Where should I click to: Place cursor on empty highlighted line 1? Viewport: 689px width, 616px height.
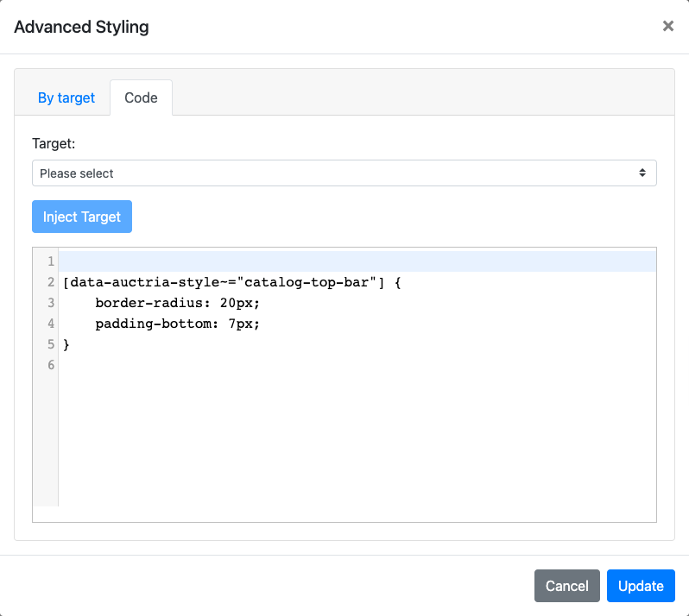(345, 261)
